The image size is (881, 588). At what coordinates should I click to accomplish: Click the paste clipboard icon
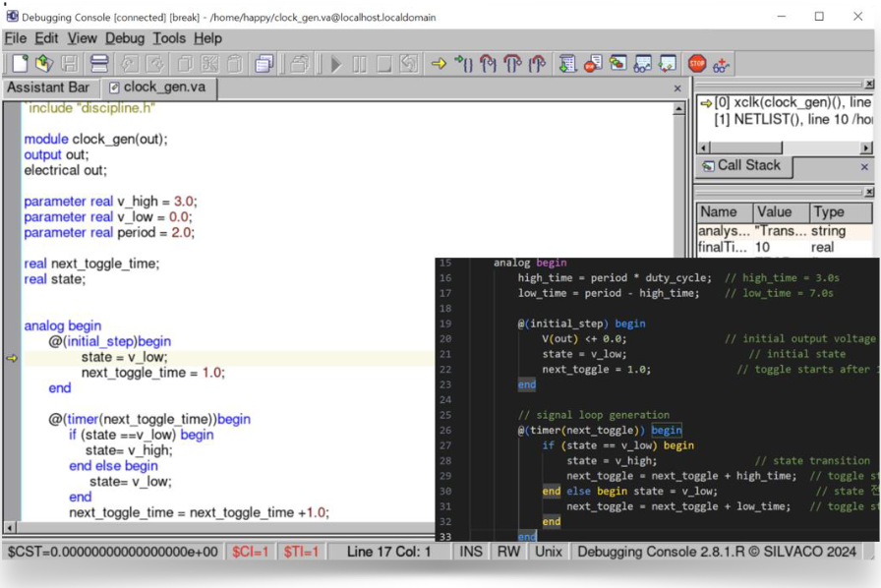[235, 64]
